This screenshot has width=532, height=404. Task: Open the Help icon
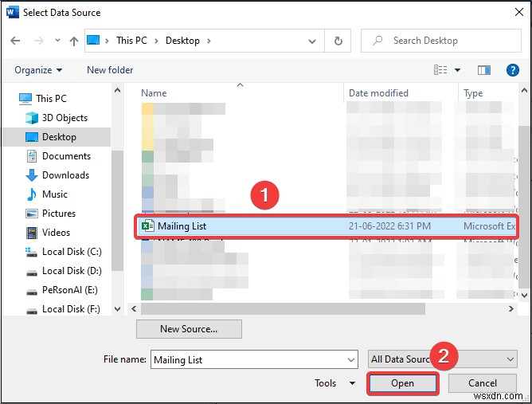tap(512, 70)
